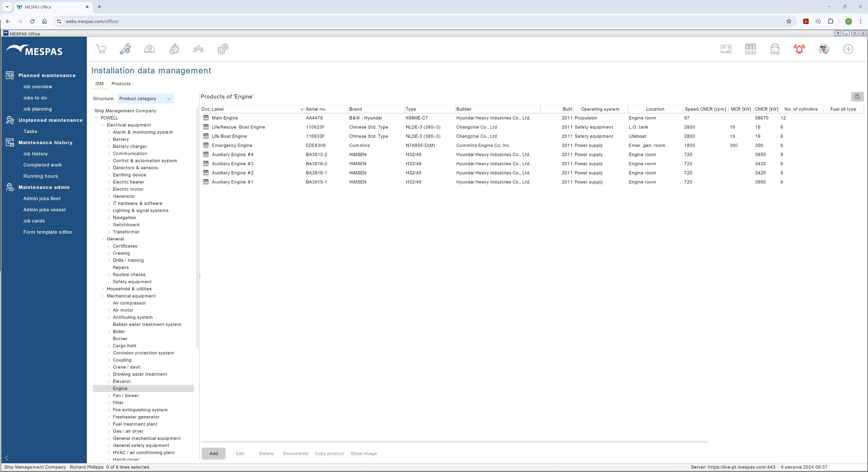Sort by the Builder column header
This screenshot has width=868, height=472.
(498, 109)
